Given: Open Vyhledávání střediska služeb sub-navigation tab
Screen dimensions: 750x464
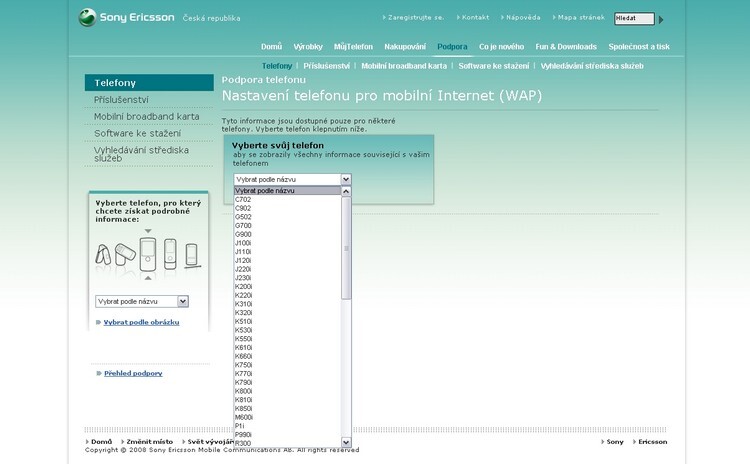Looking at the screenshot, I should pyautogui.click(x=592, y=66).
